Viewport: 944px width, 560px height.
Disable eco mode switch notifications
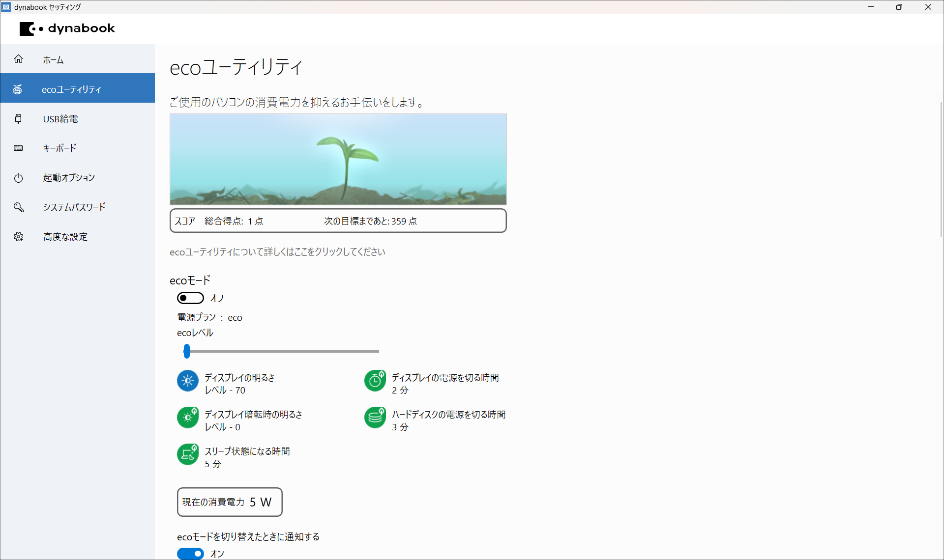[x=190, y=553]
